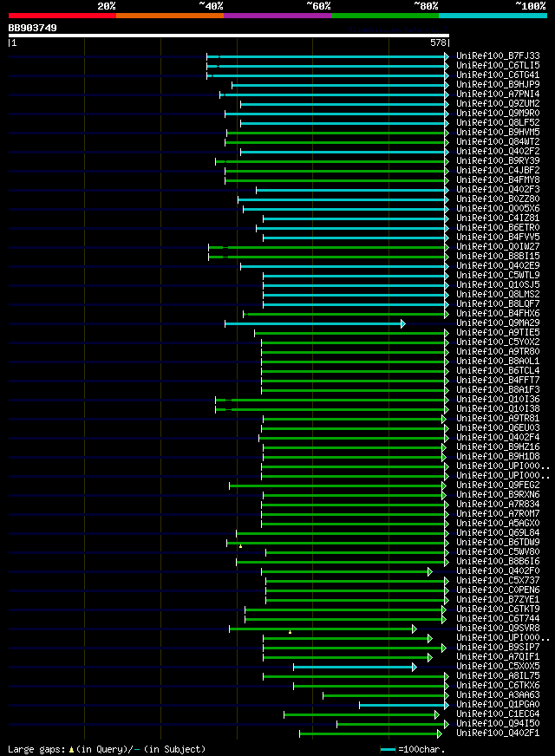Click UniRef100_C4JBF2 label
Screen dimensions: 555x756
498,170
